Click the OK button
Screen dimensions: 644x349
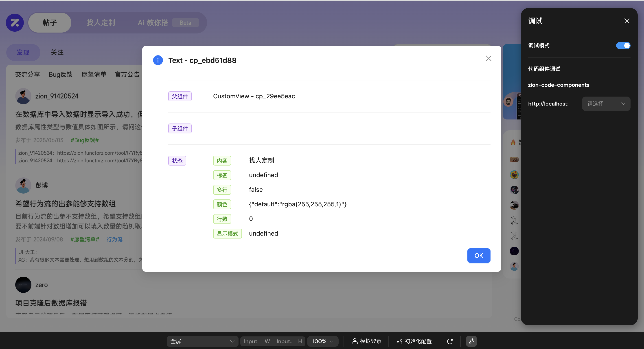point(478,255)
